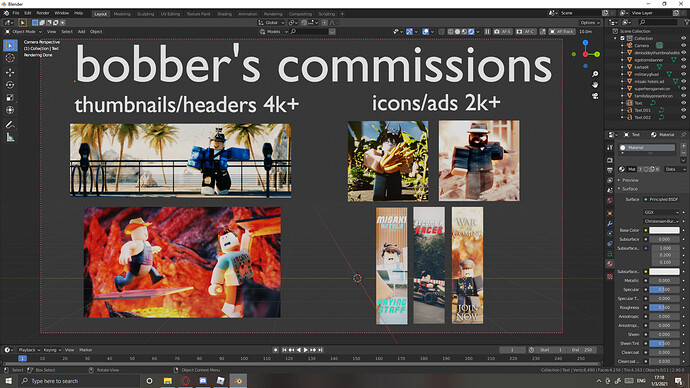Select the Annotate tool
The width and height of the screenshot is (690, 388).
10,125
